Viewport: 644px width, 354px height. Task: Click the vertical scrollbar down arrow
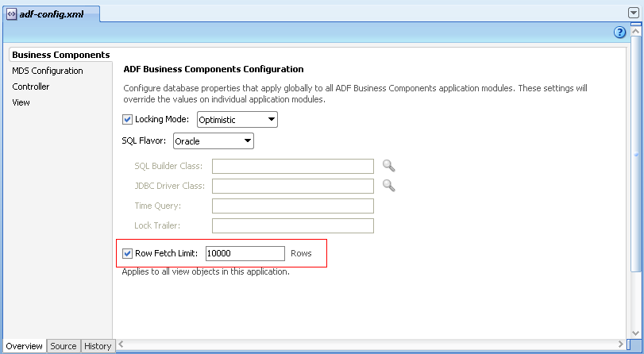click(636, 333)
